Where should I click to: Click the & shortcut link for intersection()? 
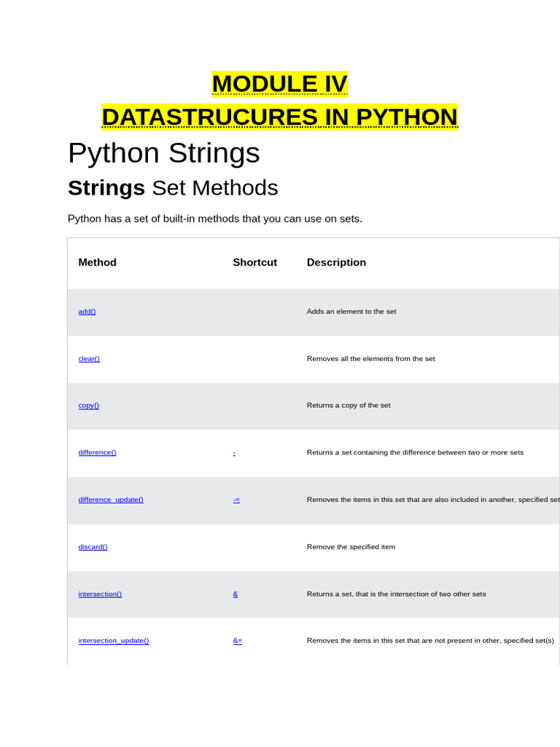click(x=236, y=594)
